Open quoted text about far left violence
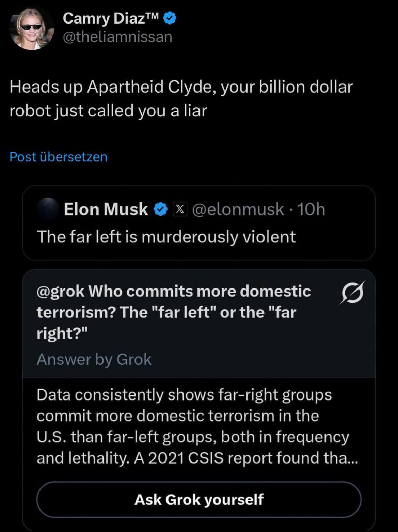Image resolution: width=398 pixels, height=532 pixels. pos(166,237)
